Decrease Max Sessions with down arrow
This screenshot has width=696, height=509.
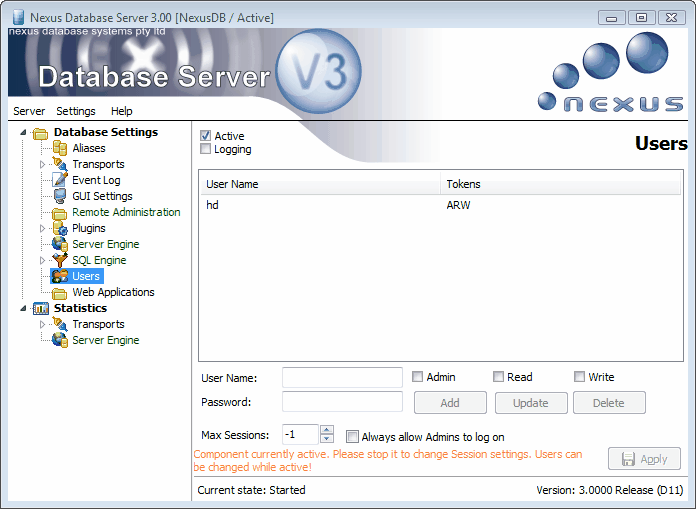(x=327, y=438)
